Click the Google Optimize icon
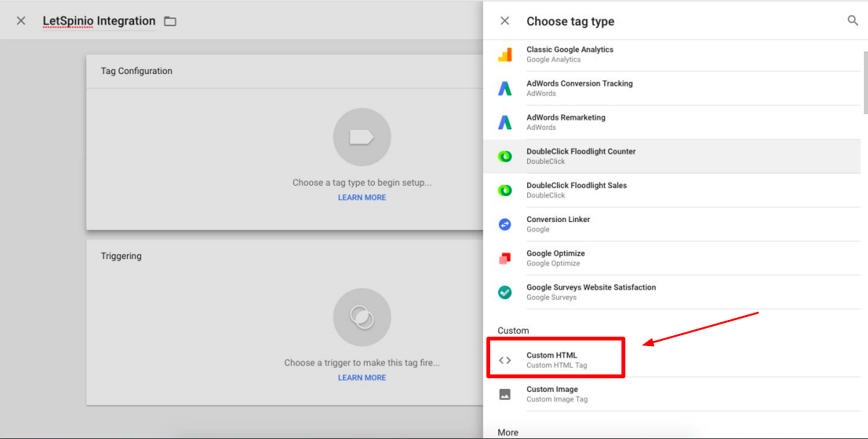The image size is (868, 439). [505, 258]
